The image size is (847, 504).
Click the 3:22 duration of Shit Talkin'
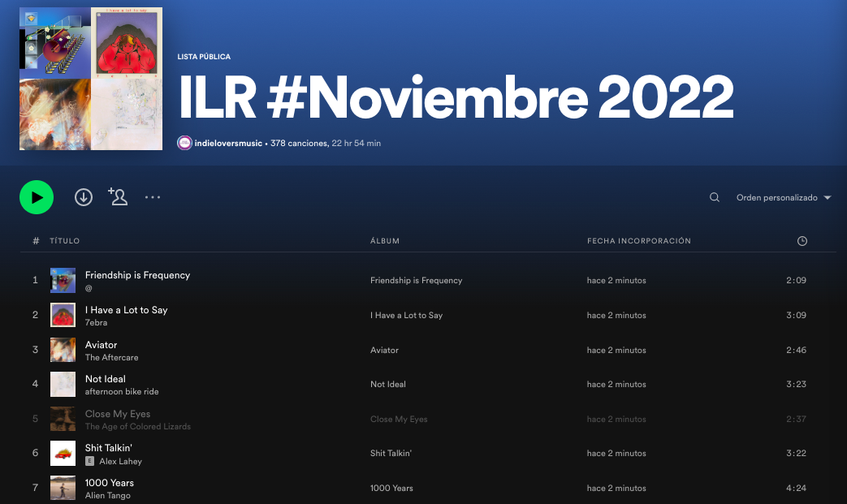[796, 454]
